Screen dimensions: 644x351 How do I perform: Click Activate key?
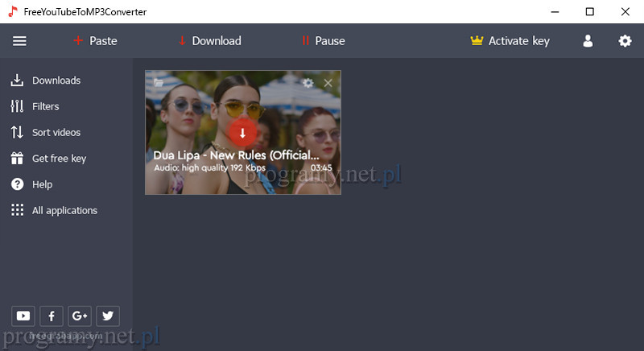tap(510, 41)
